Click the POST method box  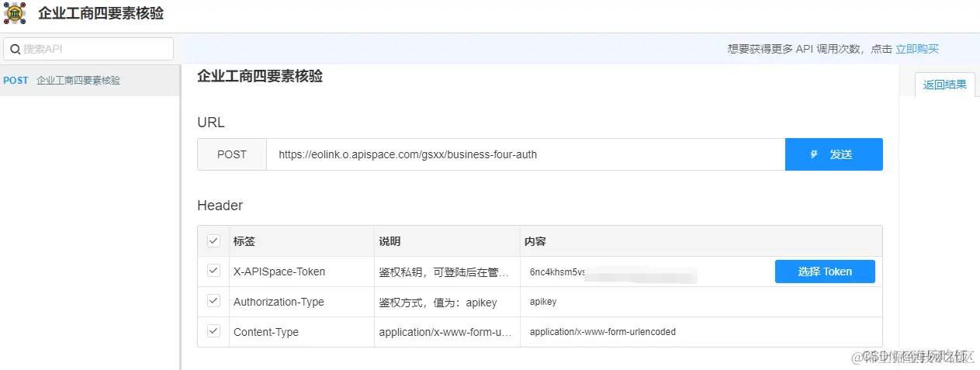[x=232, y=154]
